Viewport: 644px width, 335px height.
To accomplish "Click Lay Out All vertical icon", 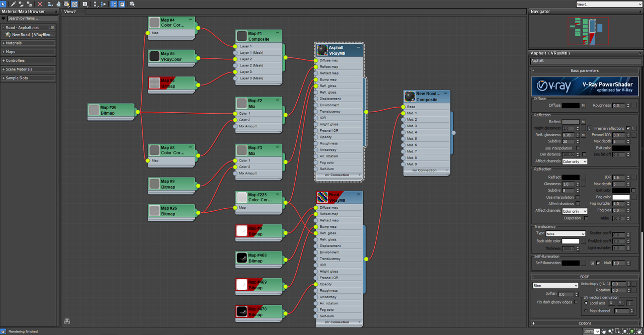I will [x=95, y=4].
